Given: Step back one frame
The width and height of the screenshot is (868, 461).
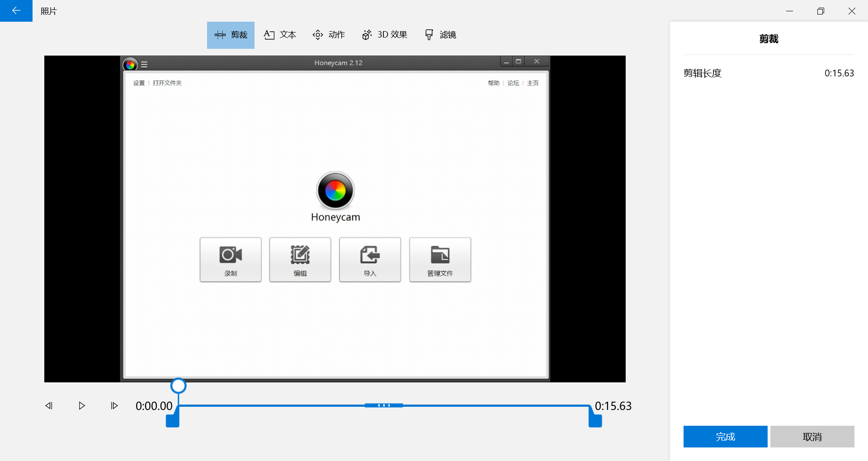Looking at the screenshot, I should pyautogui.click(x=49, y=406).
